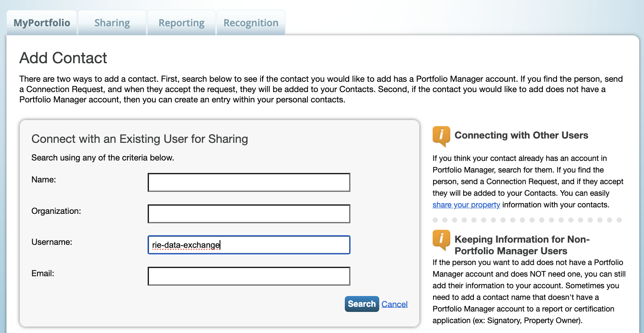Follow the 'share your property' link

coord(466,205)
